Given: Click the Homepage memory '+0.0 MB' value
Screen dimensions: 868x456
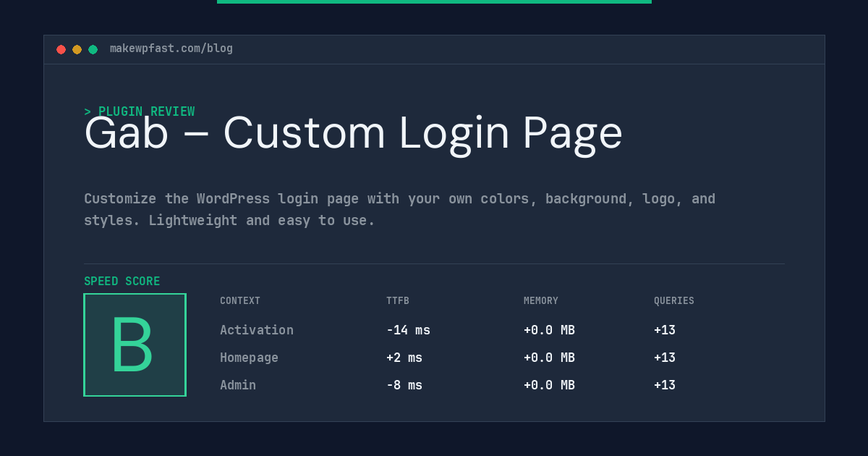Looking at the screenshot, I should (549, 358).
